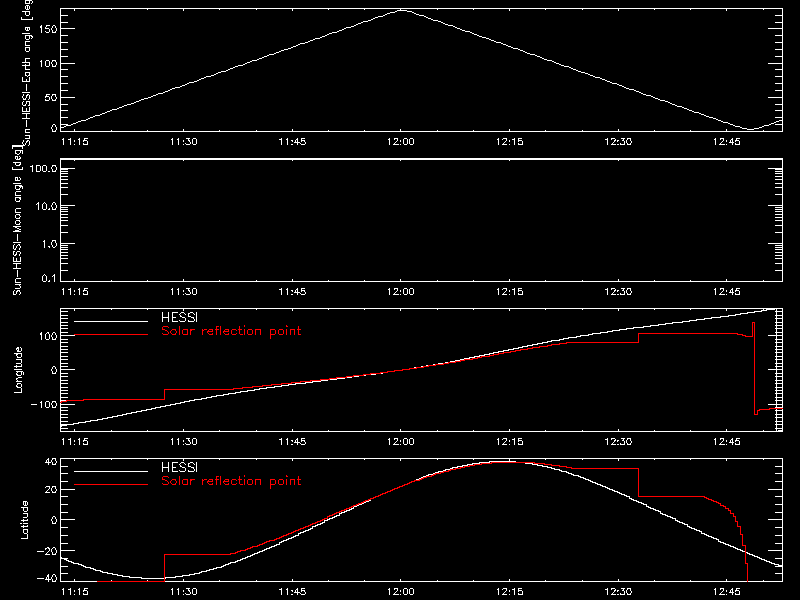Click the Longitude axis title

tap(18, 370)
